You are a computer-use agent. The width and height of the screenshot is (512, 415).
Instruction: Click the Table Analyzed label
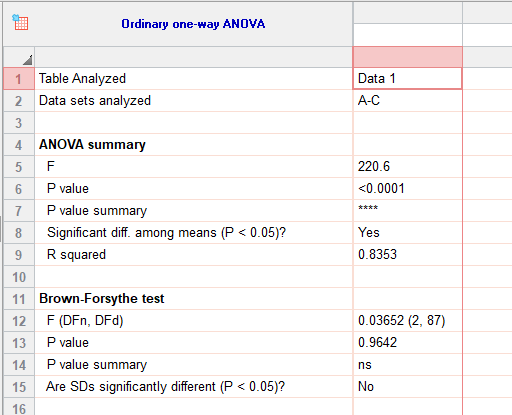[82, 79]
